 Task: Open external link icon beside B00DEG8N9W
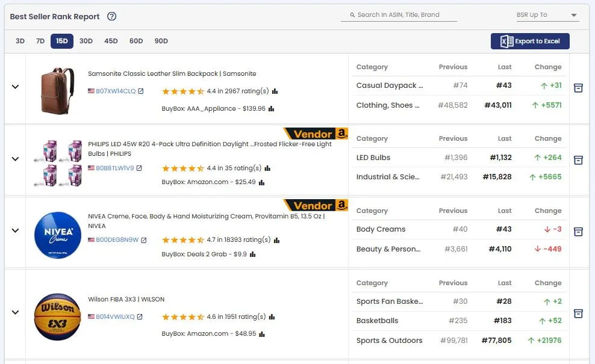144,240
